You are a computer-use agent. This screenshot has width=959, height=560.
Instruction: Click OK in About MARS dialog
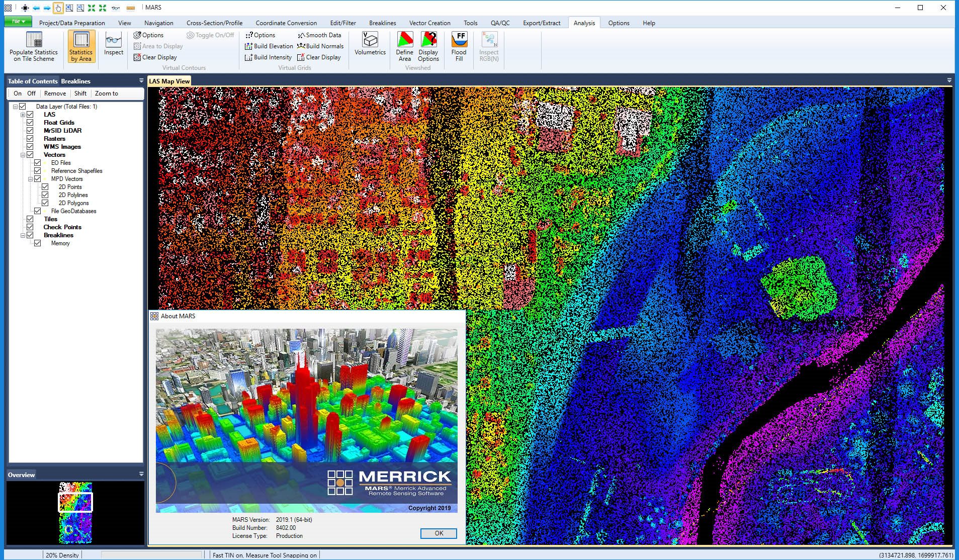[439, 533]
